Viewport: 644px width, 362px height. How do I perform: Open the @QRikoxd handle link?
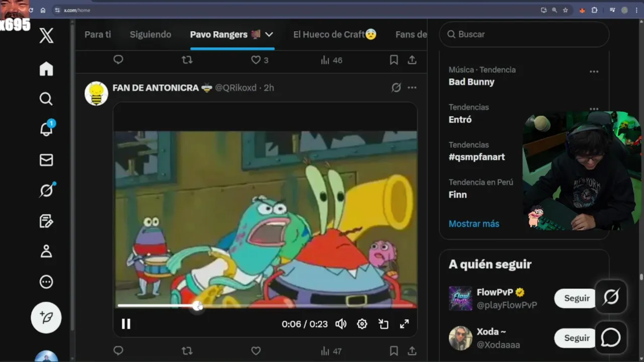coord(236,87)
